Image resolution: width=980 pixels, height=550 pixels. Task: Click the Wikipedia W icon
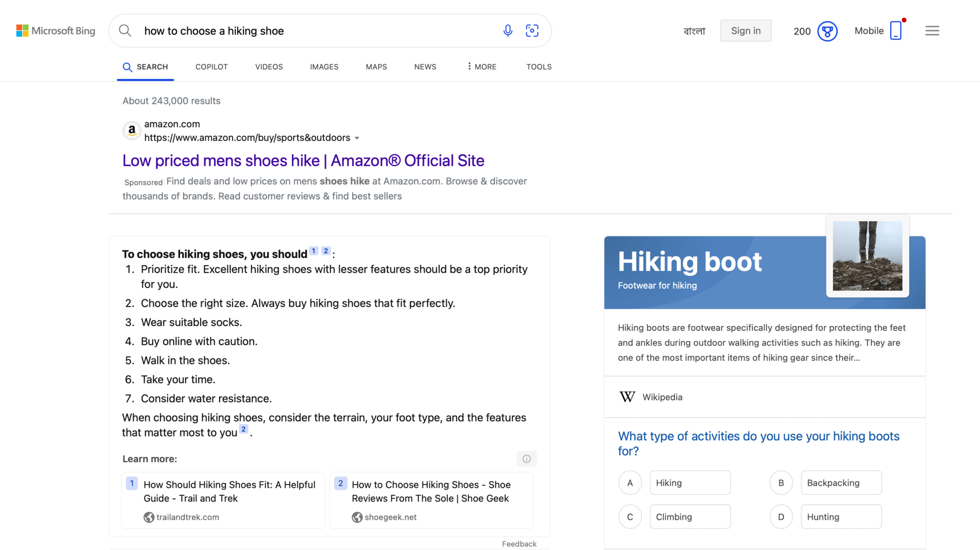pos(627,396)
